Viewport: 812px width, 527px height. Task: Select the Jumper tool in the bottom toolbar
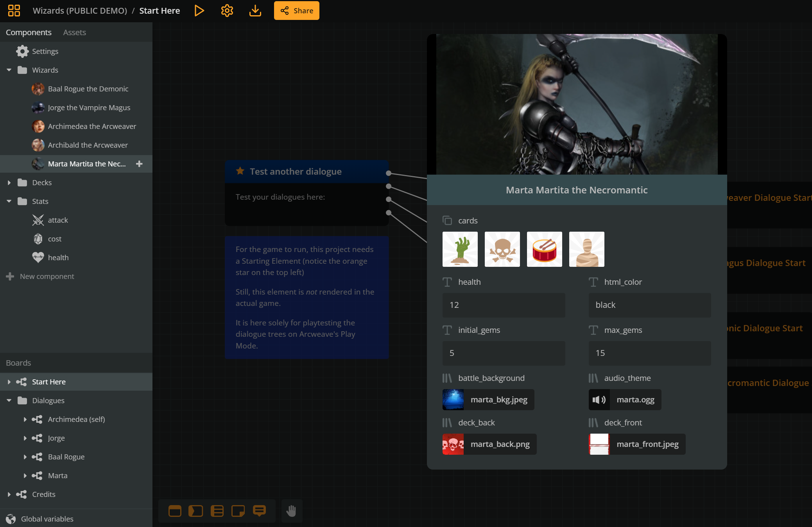pos(196,511)
